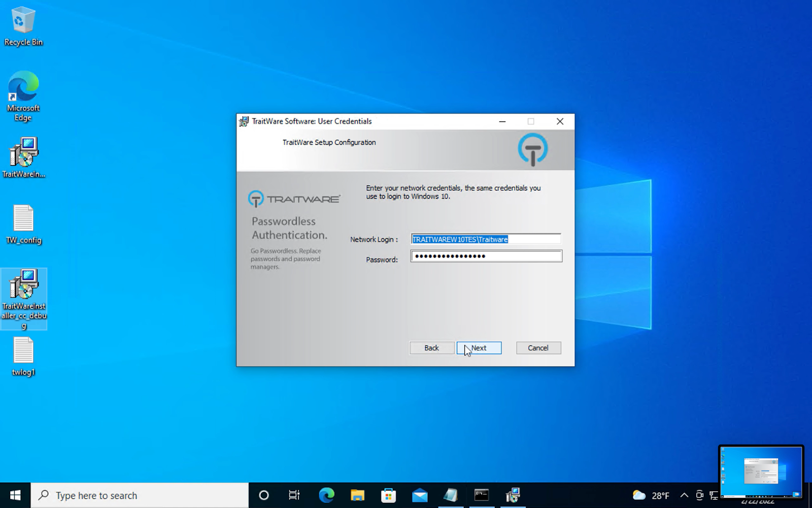Click the network status tray icon
Viewport: 812px width, 508px height.
(714, 495)
